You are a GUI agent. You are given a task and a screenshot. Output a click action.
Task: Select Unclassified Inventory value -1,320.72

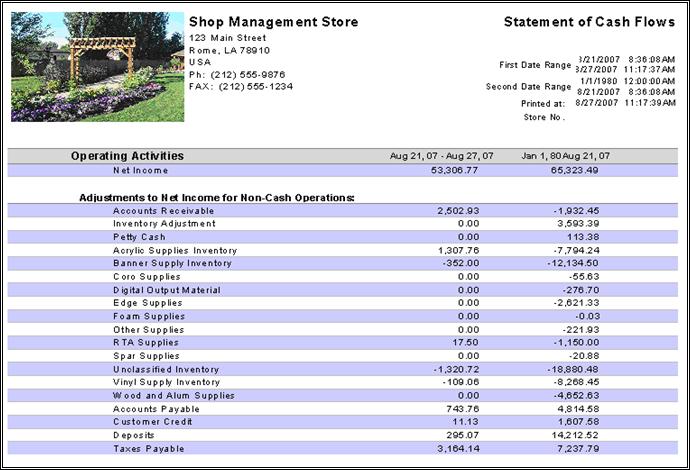click(x=456, y=370)
